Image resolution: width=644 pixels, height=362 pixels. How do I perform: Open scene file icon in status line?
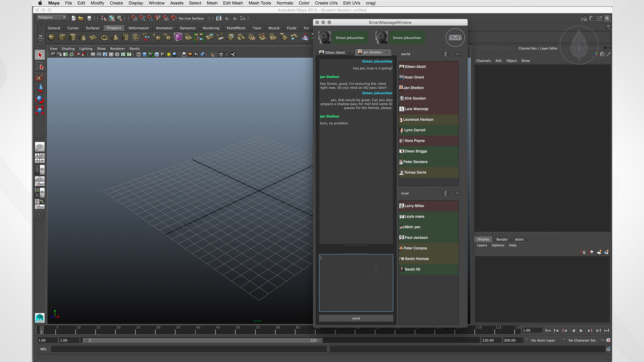(81, 18)
